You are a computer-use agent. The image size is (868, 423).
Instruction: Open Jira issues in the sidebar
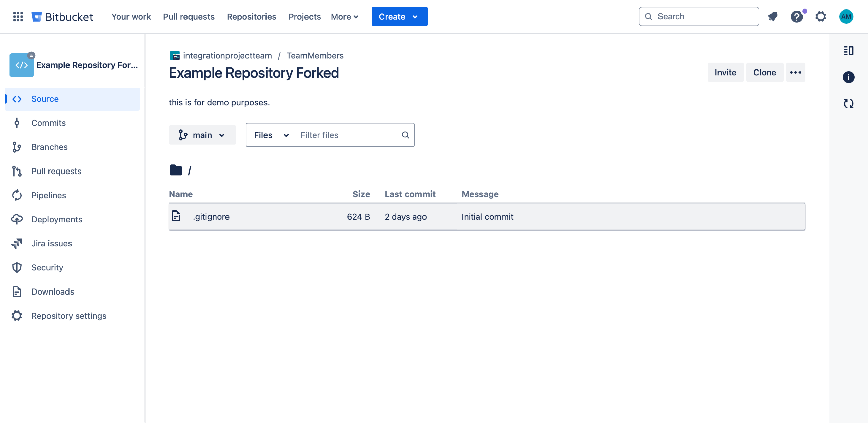72,243
